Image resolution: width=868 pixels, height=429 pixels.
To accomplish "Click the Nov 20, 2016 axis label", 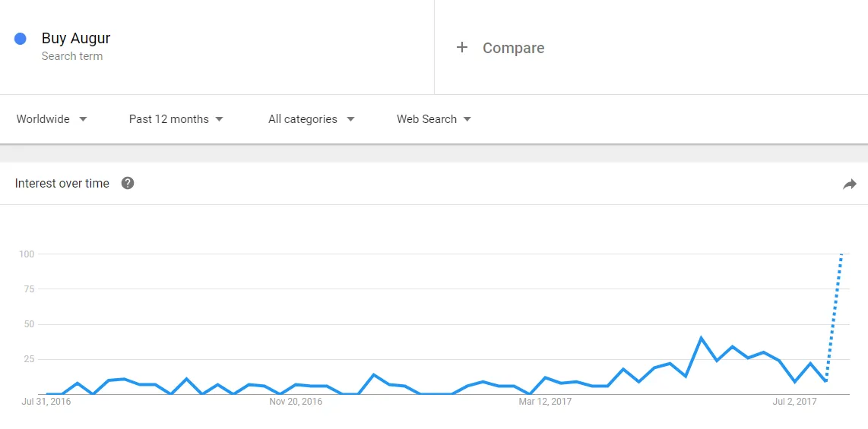I will click(296, 402).
